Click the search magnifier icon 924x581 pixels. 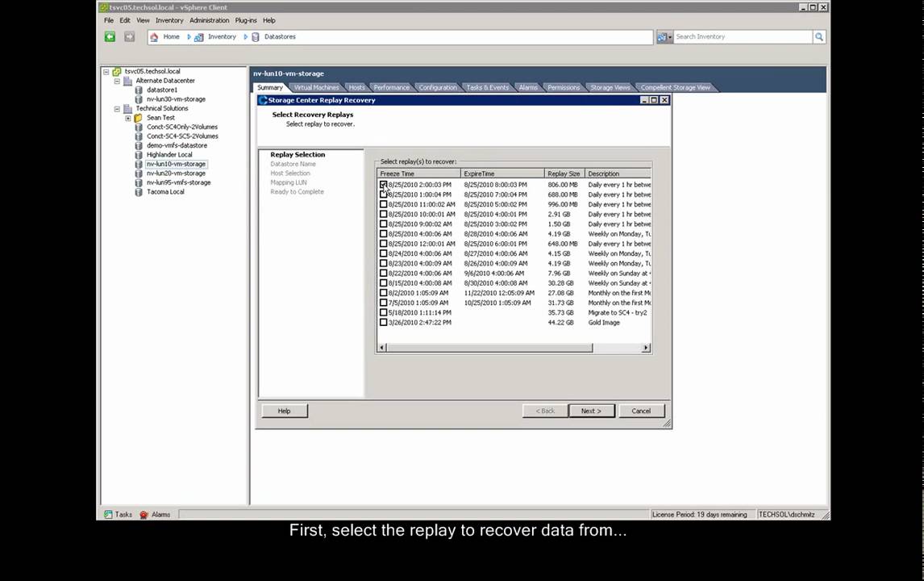click(x=819, y=36)
